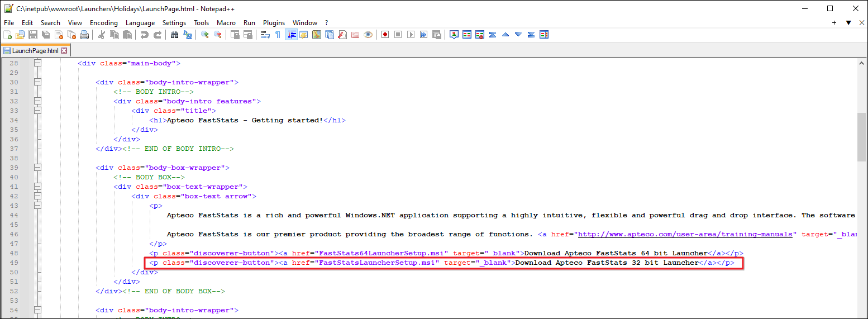Open the Function List panel icon
Screen dimensions: 868x319
click(342, 35)
